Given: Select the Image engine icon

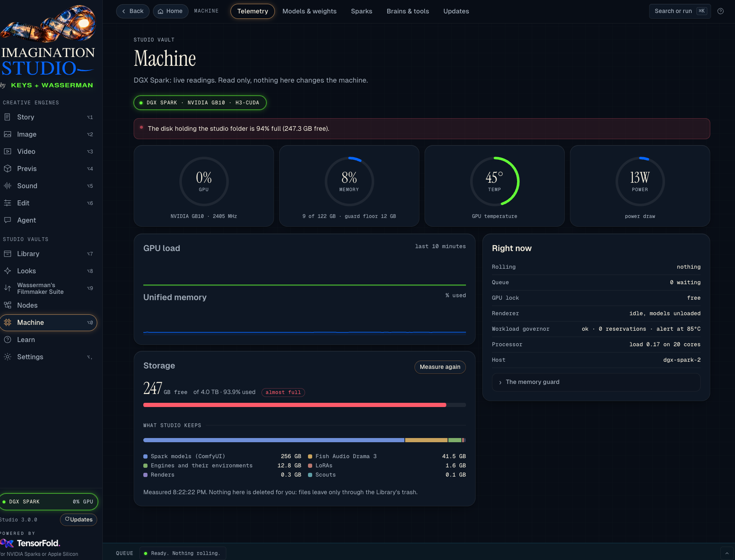Looking at the screenshot, I should (7, 134).
